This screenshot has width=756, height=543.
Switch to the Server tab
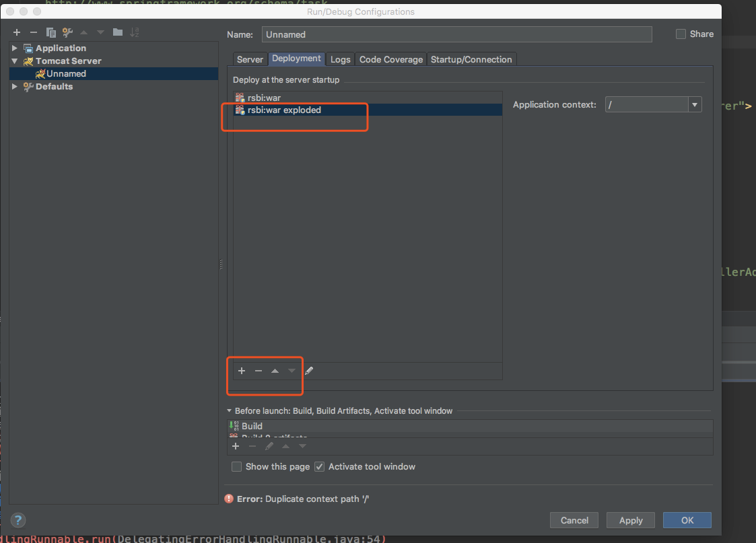click(250, 59)
